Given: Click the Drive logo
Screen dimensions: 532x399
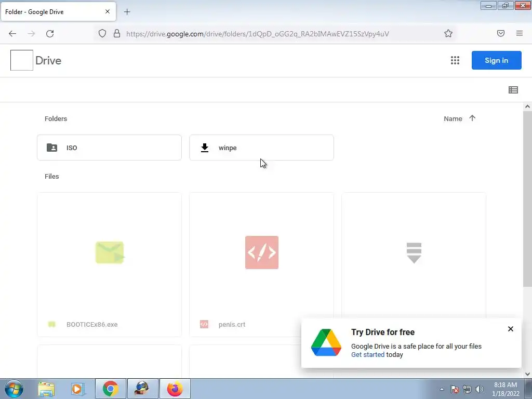Looking at the screenshot, I should (x=22, y=60).
